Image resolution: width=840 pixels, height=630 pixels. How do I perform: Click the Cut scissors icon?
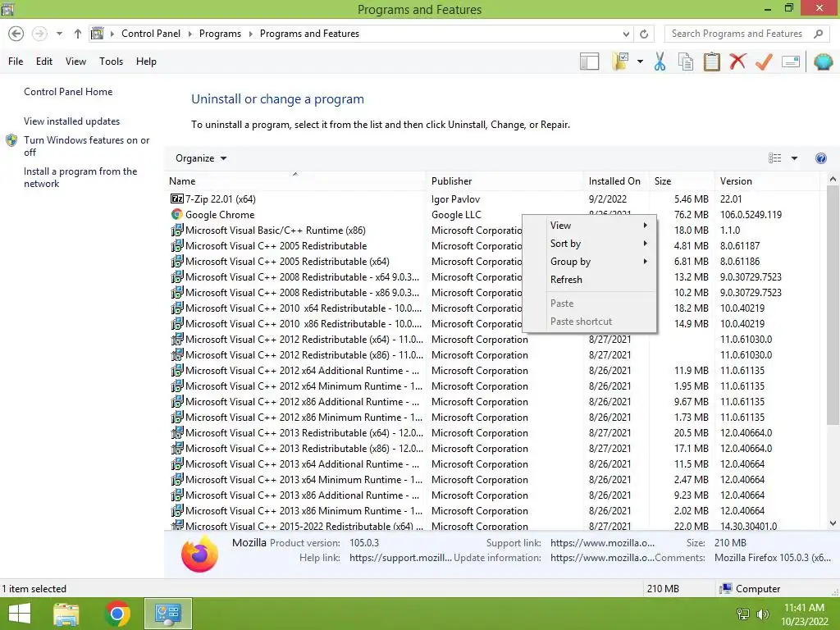[660, 62]
